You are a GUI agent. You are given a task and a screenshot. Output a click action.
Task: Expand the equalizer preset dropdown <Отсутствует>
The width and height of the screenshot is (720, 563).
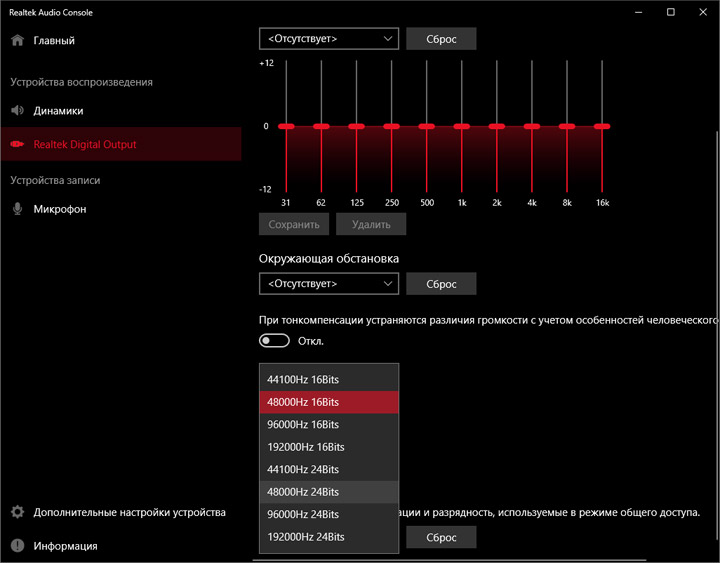[x=329, y=39]
